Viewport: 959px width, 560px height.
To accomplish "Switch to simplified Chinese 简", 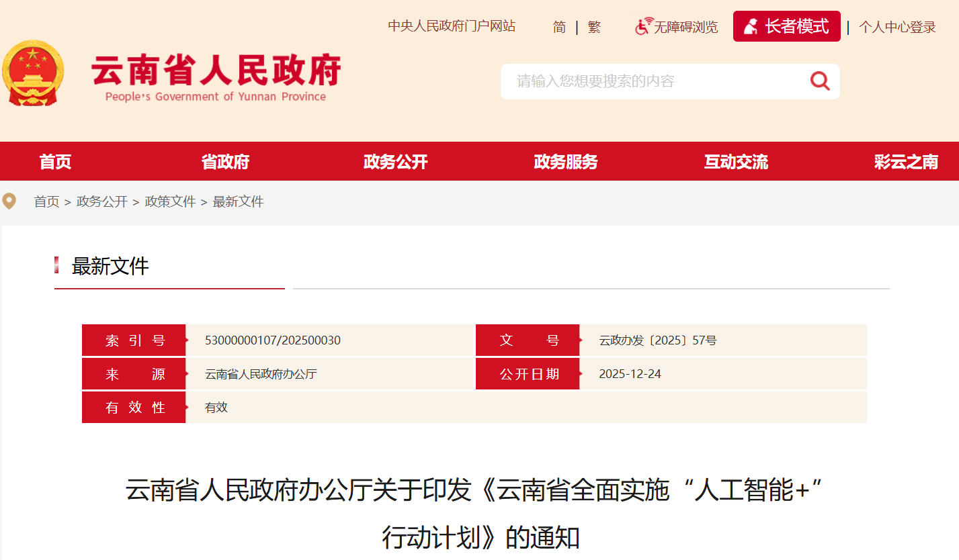I will tap(559, 27).
